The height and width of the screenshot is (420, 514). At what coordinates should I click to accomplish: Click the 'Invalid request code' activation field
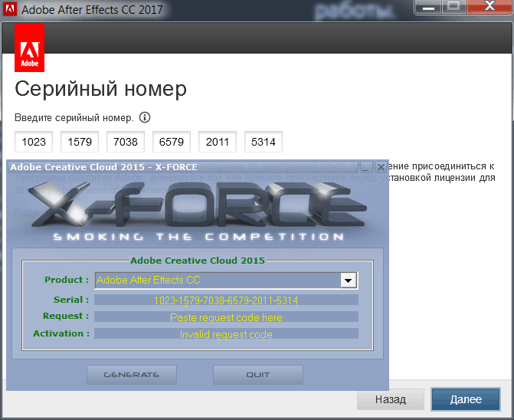pos(226,333)
